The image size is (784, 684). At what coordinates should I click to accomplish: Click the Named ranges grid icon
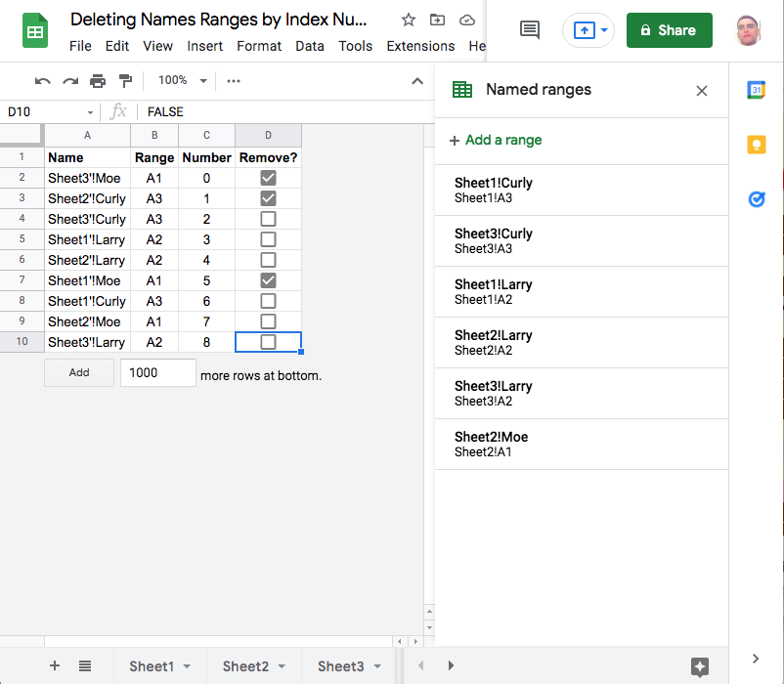point(462,90)
